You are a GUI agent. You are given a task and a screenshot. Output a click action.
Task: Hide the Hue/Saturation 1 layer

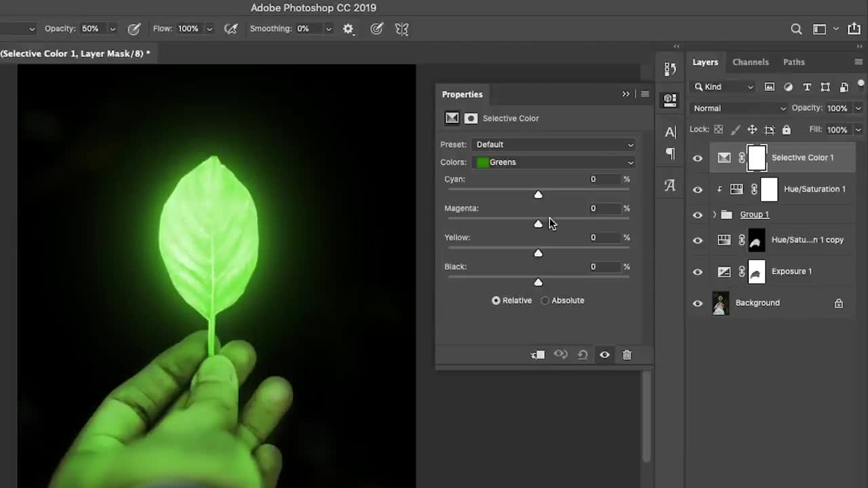pos(698,190)
